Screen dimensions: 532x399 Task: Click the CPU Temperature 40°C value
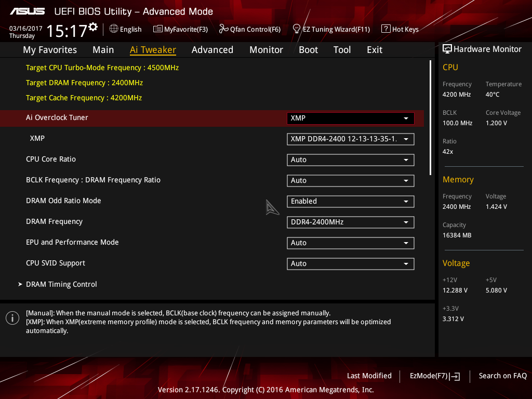493,95
